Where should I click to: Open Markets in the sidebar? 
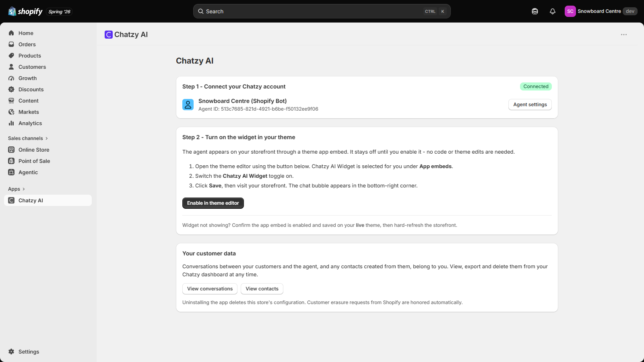[48, 112]
